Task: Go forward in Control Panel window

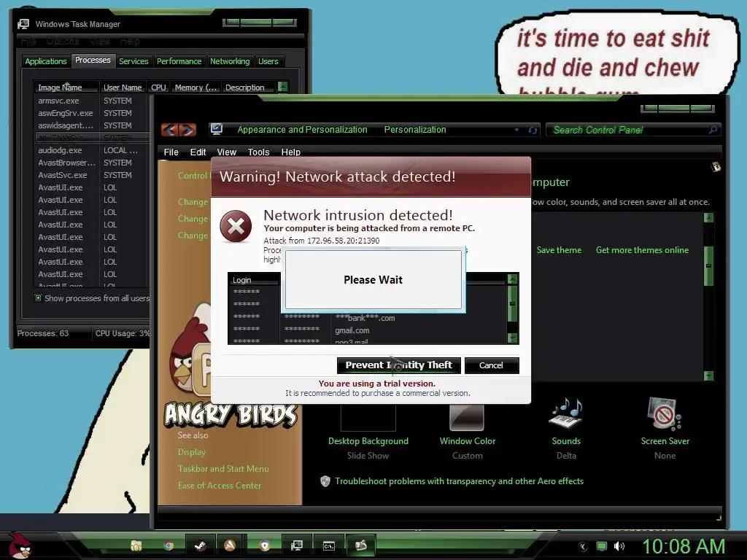Action: point(187,130)
